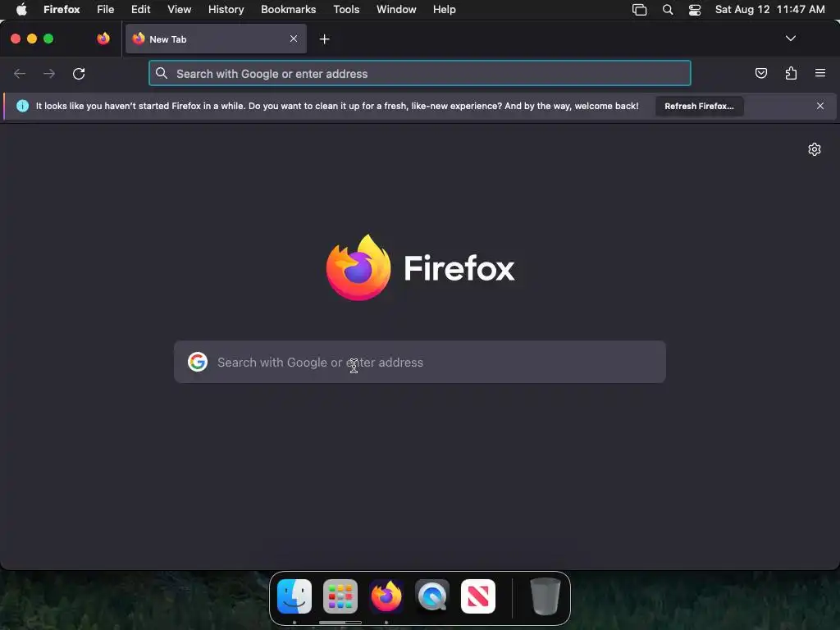Open the Tools menu
This screenshot has height=630, width=840.
[x=346, y=10]
